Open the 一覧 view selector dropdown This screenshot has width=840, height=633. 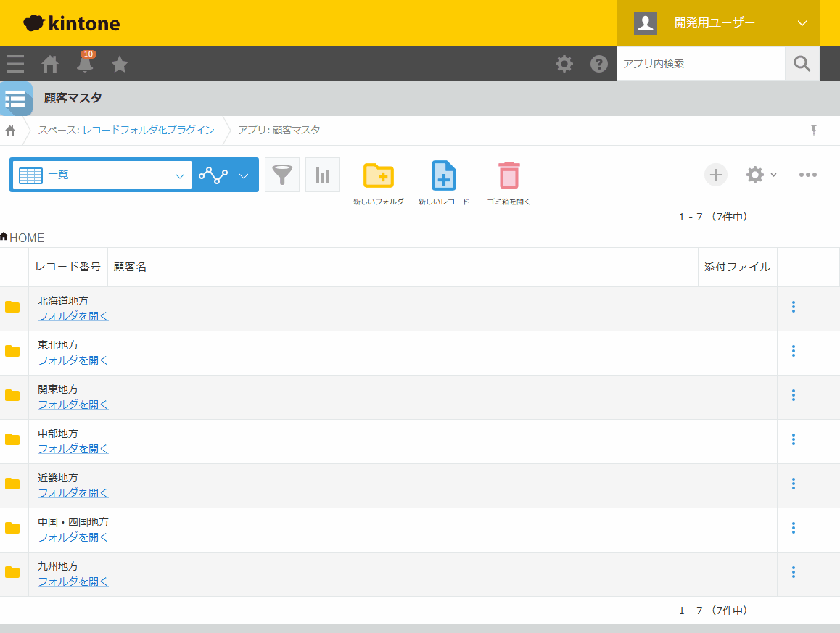pyautogui.click(x=101, y=175)
